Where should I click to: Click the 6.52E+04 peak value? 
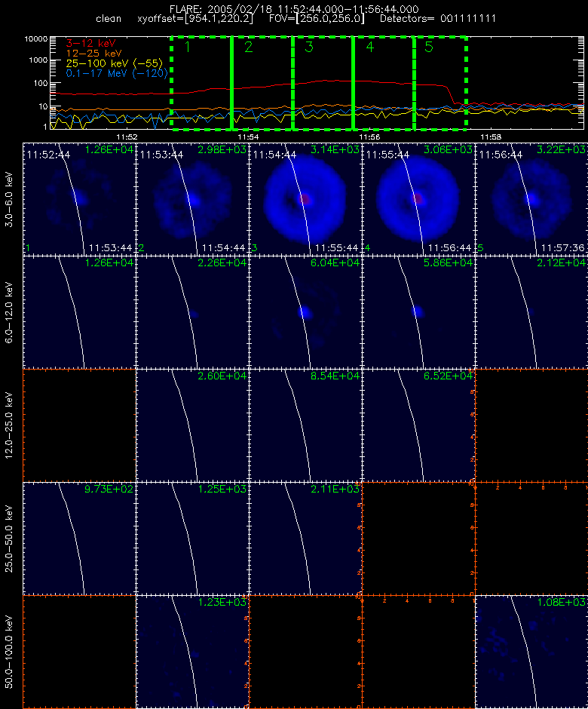pos(448,376)
